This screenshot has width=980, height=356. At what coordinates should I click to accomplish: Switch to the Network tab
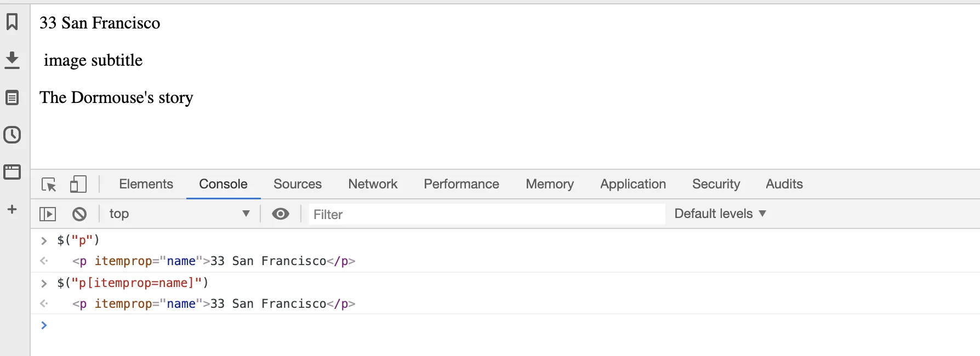coord(373,184)
